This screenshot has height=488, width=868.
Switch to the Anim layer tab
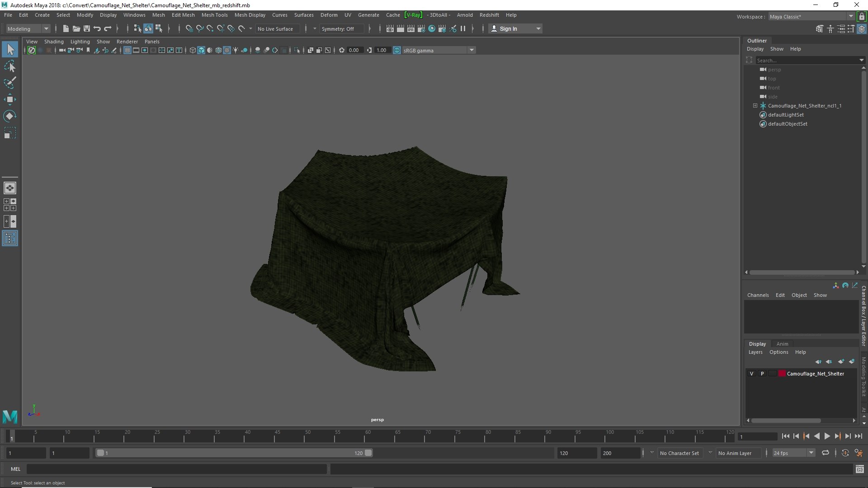(782, 344)
